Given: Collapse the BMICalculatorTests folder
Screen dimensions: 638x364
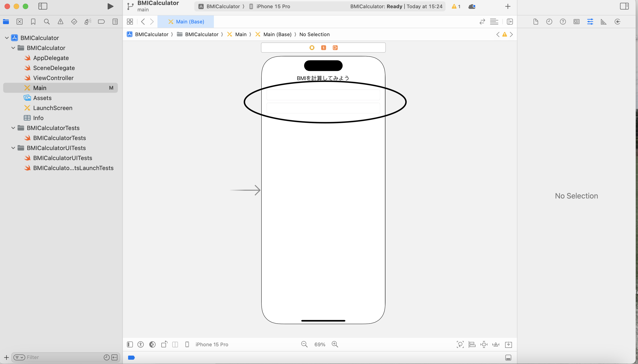Looking at the screenshot, I should click(x=13, y=128).
